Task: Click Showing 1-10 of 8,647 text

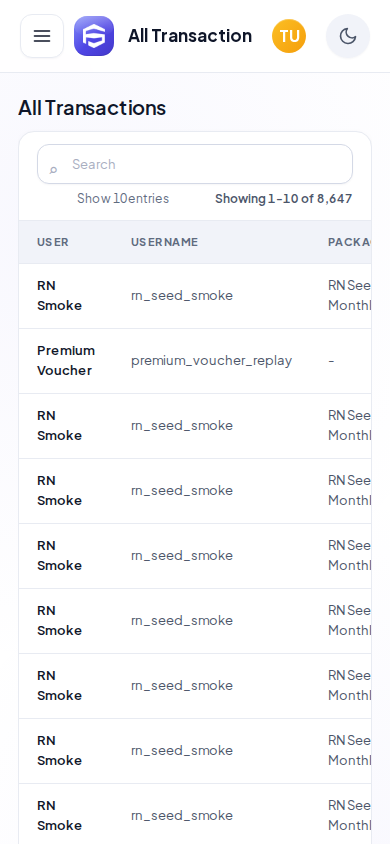Action: (283, 199)
